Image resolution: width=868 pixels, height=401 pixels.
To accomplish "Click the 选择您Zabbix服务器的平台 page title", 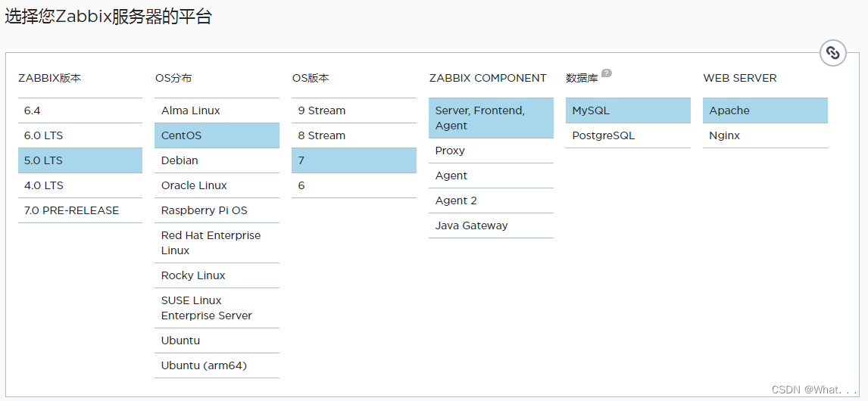I will [108, 17].
